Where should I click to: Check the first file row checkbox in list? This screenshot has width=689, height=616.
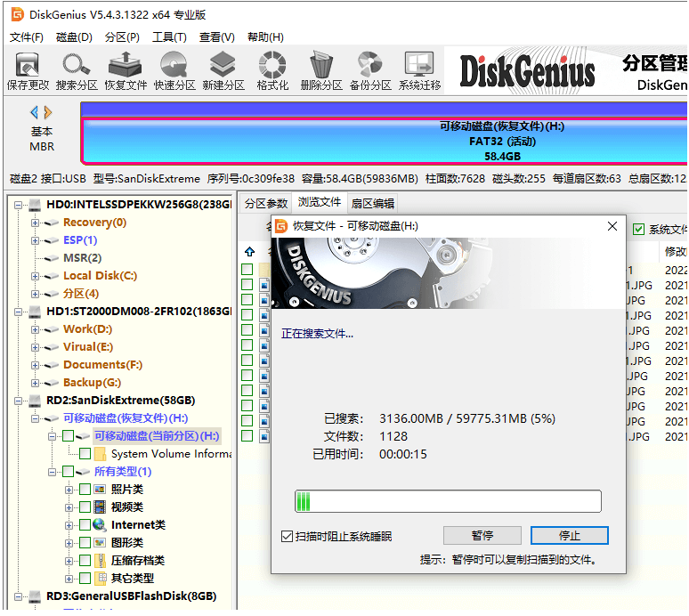[247, 269]
